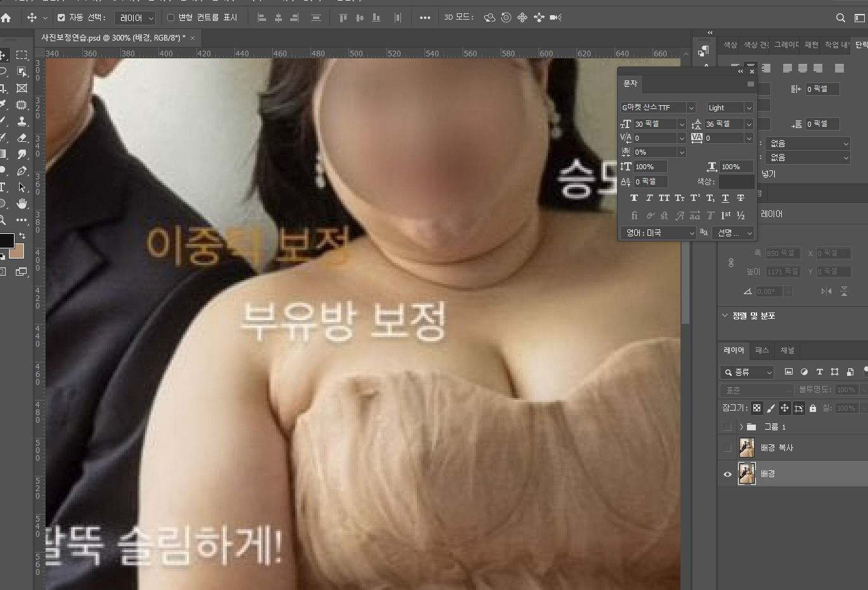Select the Rectangular Marquee tool
This screenshot has height=590, width=868.
[22, 55]
